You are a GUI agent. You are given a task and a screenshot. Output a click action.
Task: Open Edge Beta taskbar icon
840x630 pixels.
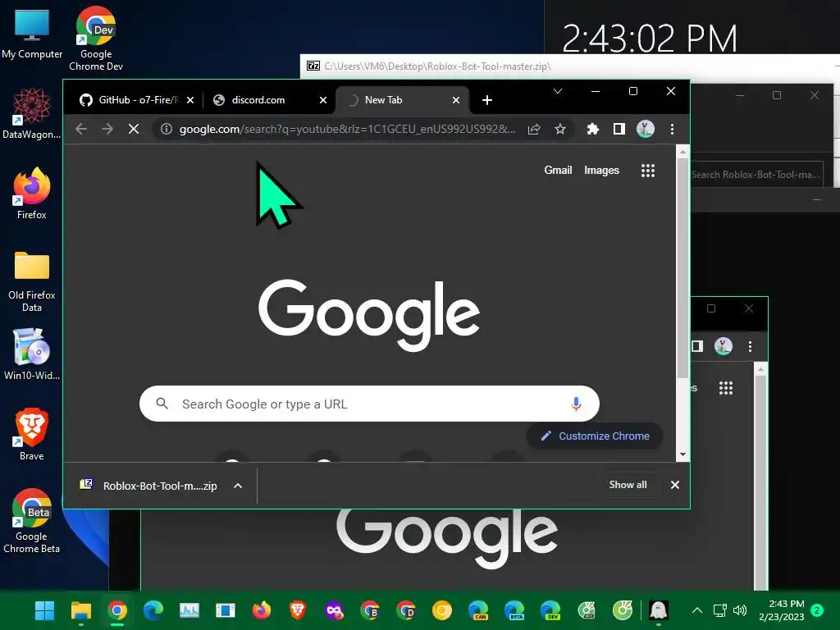pos(514,610)
